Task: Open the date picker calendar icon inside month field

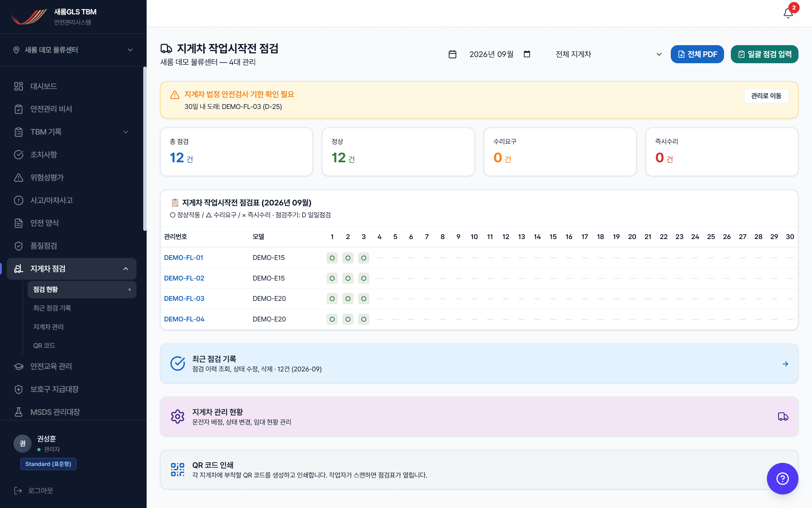Action: 527,54
